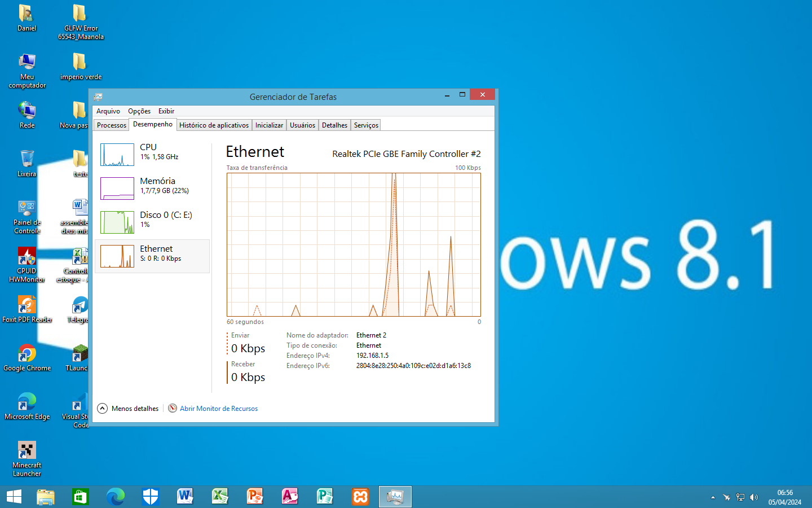Image resolution: width=812 pixels, height=508 pixels.
Task: Minimize the Gerenciador de Tarefas window
Action: [x=447, y=95]
